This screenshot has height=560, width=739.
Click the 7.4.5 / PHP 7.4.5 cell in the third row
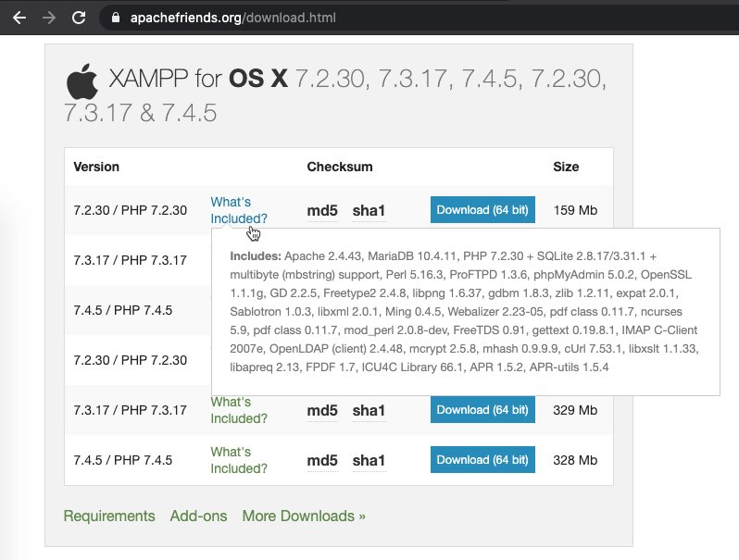tap(122, 310)
